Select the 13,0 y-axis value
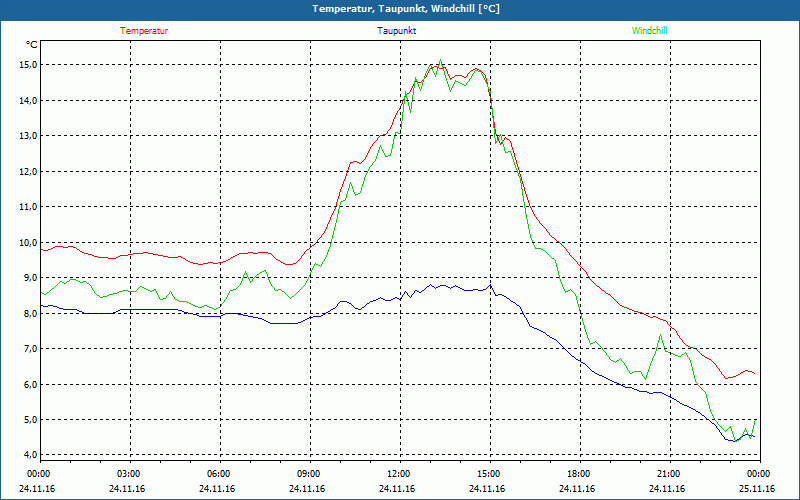 [x=29, y=136]
